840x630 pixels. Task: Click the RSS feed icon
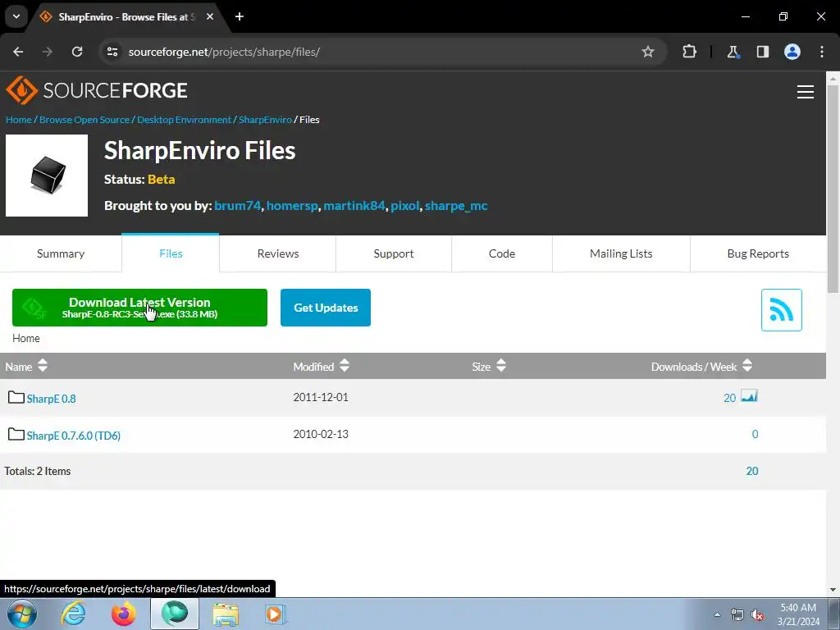[x=781, y=309]
